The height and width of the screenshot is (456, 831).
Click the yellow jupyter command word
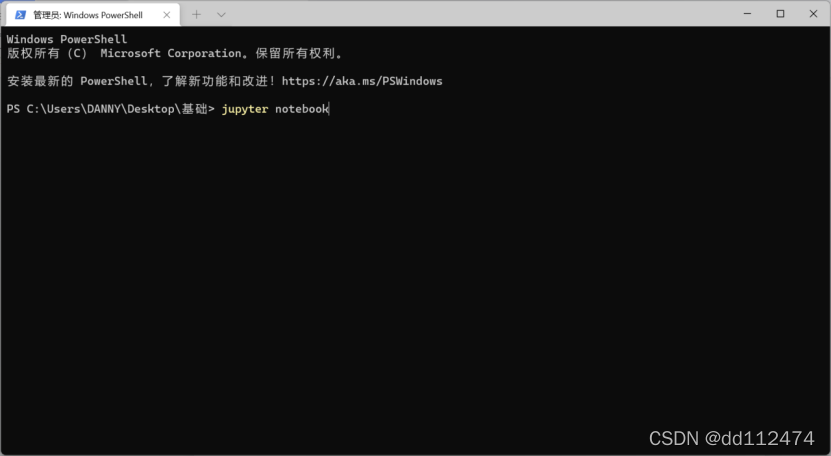pos(245,109)
